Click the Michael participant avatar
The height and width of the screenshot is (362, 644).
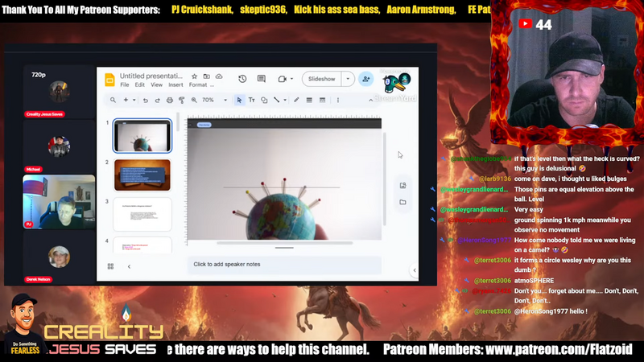[59, 146]
